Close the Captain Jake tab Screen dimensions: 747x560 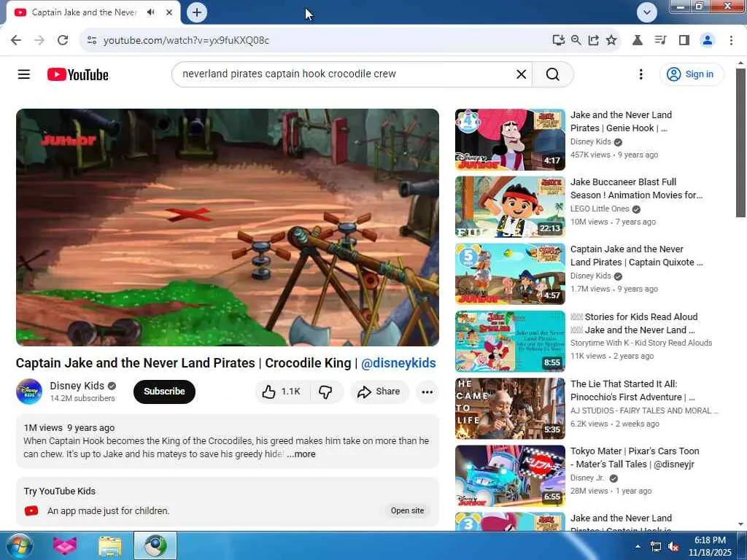pos(169,12)
